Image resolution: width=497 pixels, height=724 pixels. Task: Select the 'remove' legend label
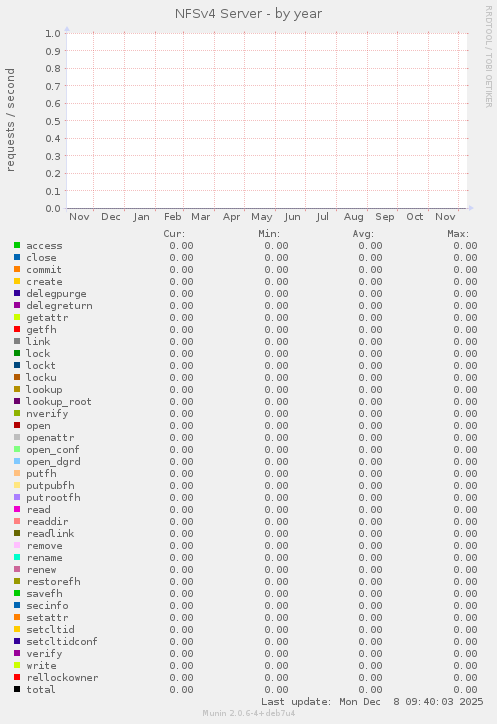(x=44, y=546)
